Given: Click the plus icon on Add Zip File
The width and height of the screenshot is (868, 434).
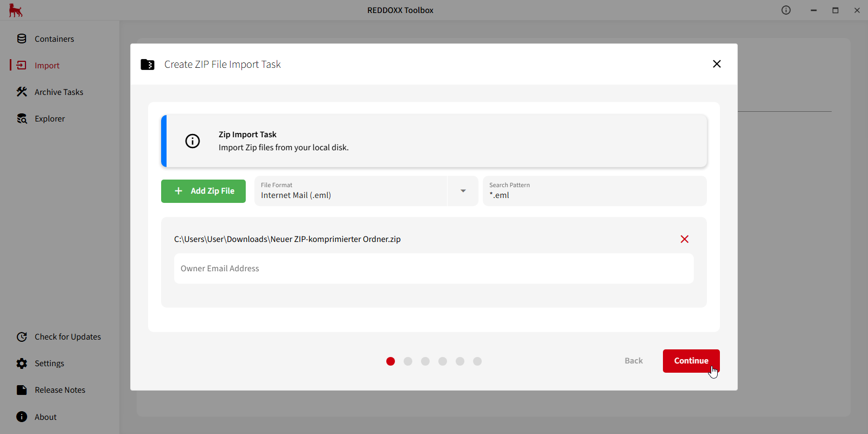Looking at the screenshot, I should click(178, 191).
